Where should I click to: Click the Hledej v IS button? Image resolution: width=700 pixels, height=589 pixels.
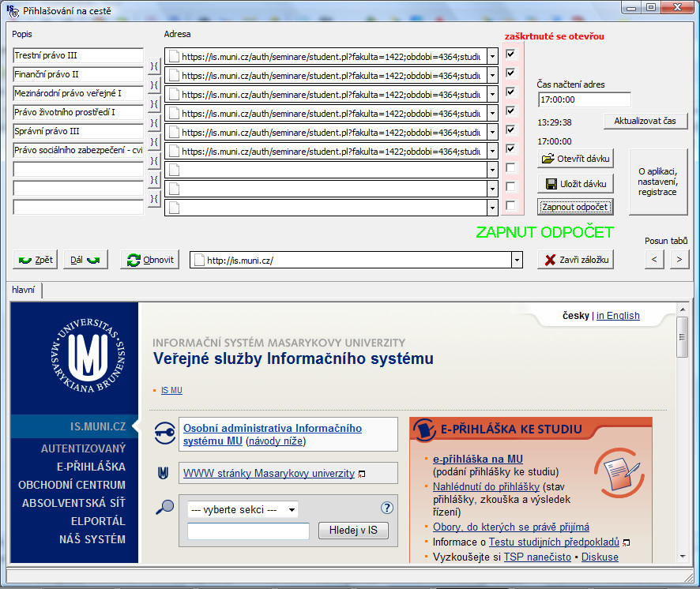(x=353, y=530)
